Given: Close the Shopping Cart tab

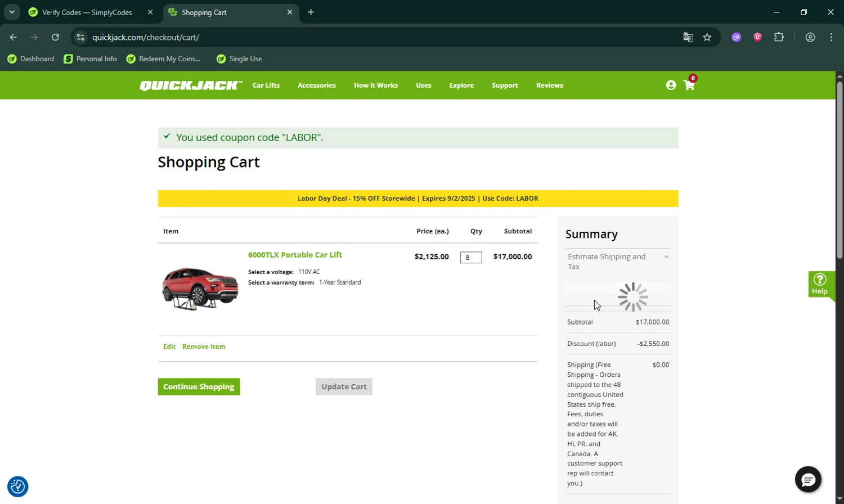Looking at the screenshot, I should pyautogui.click(x=290, y=12).
